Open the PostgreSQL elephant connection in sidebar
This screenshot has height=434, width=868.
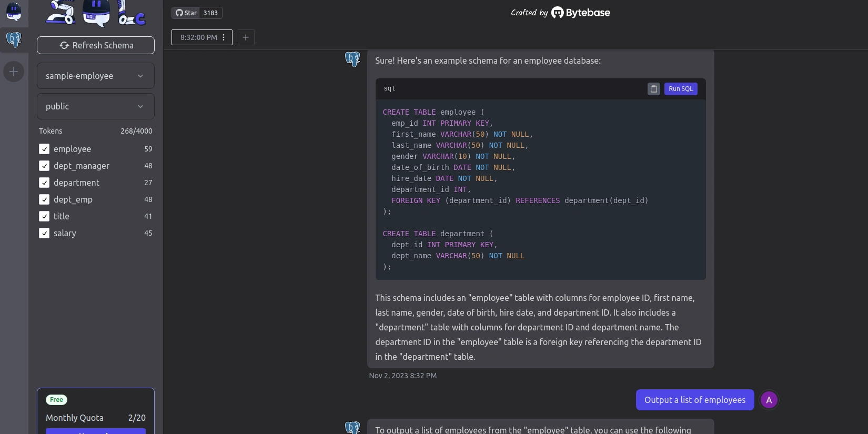point(14,40)
